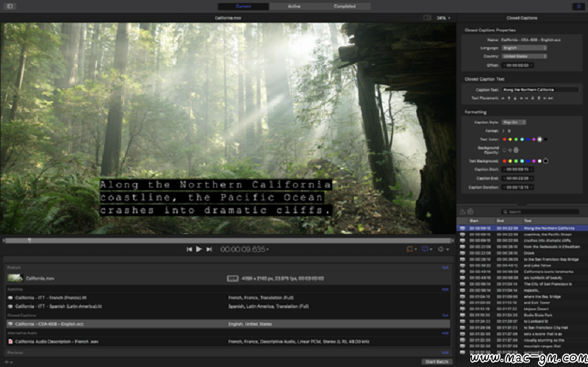
Task: Select caption row 'and Lake Tahoe'
Action: [522, 266]
